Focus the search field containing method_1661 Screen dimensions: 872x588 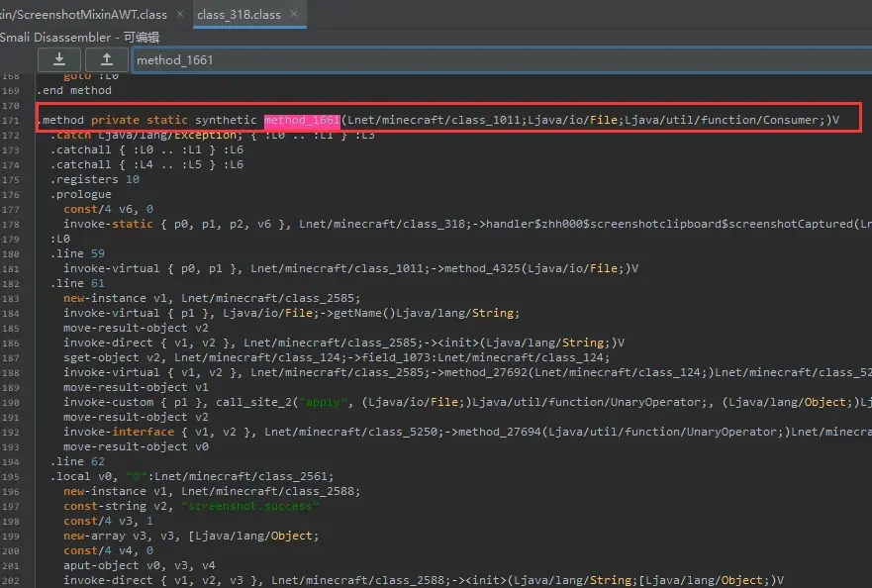click(x=502, y=60)
